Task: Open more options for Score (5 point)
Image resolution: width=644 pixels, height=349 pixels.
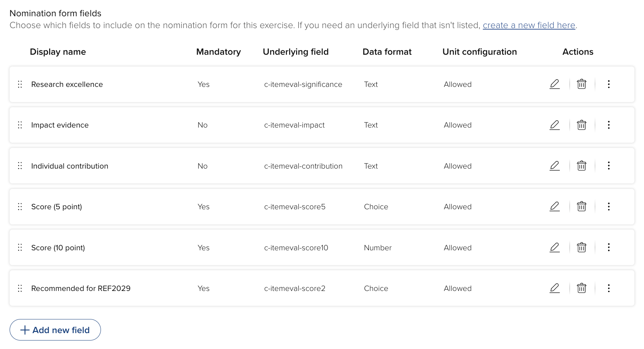Action: [609, 207]
